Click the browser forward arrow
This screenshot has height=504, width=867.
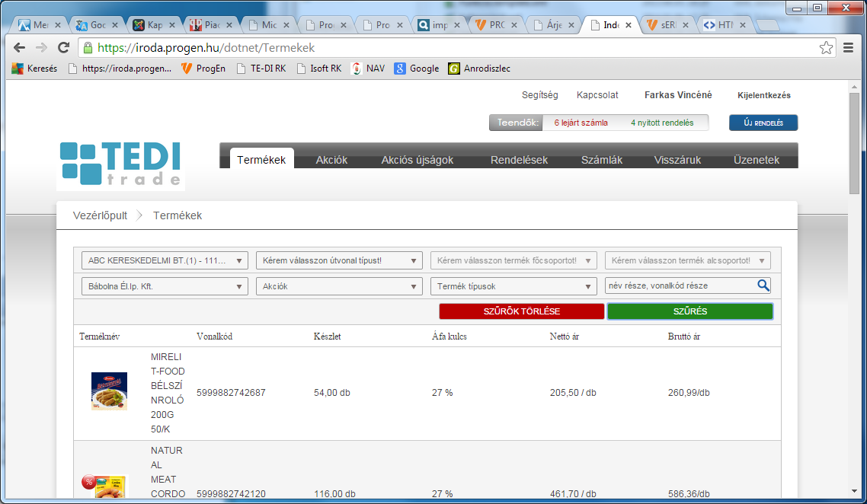tap(41, 47)
